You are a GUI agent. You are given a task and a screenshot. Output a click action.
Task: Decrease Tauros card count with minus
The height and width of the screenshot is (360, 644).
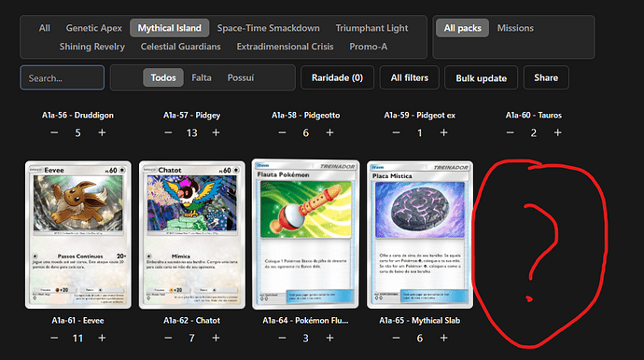pos(510,132)
